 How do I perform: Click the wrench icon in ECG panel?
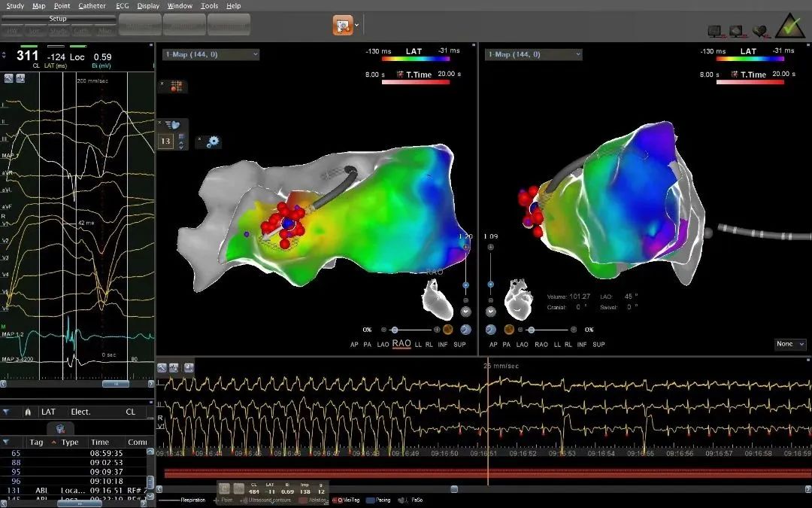(9, 78)
